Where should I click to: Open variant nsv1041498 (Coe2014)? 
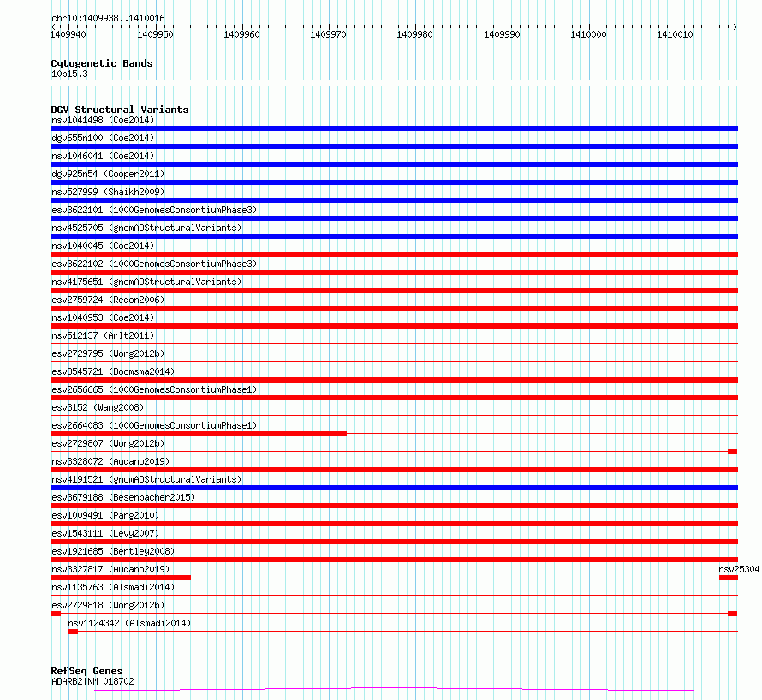pos(103,120)
